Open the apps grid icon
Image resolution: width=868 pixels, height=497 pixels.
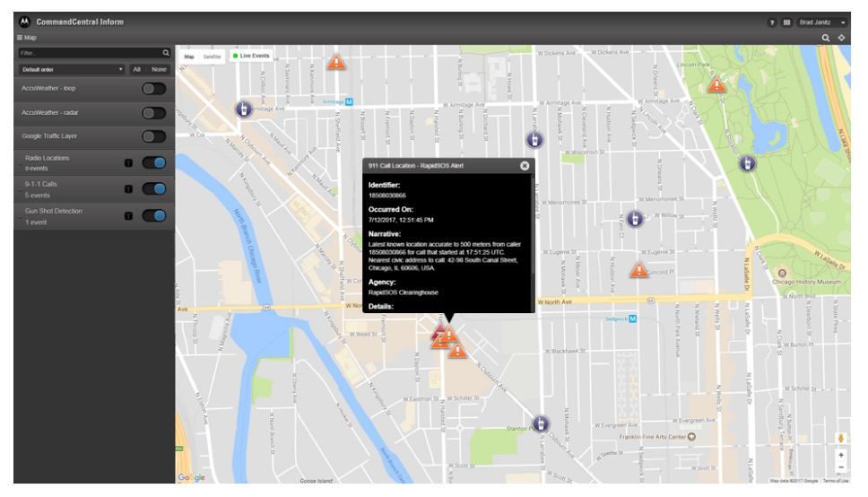[x=786, y=21]
